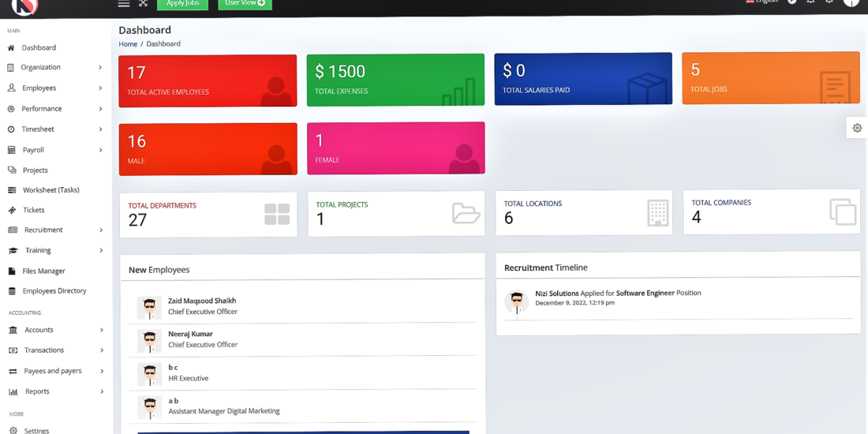Click the copy icon in Total Companies box
Screen dimensions: 868x434
coord(843,212)
